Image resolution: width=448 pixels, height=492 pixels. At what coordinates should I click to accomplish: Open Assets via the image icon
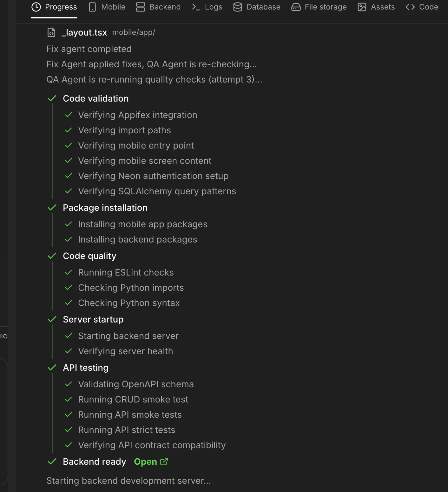coord(361,7)
